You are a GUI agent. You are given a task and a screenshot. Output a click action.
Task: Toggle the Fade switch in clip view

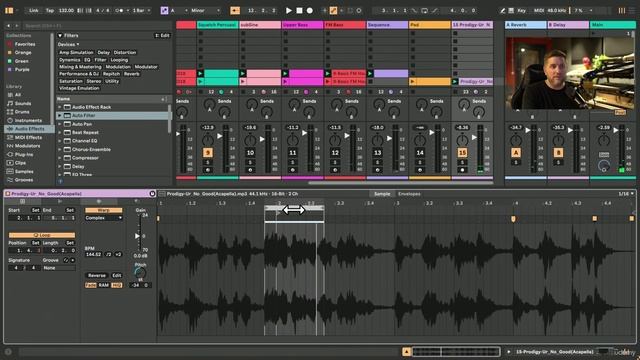click(x=91, y=285)
